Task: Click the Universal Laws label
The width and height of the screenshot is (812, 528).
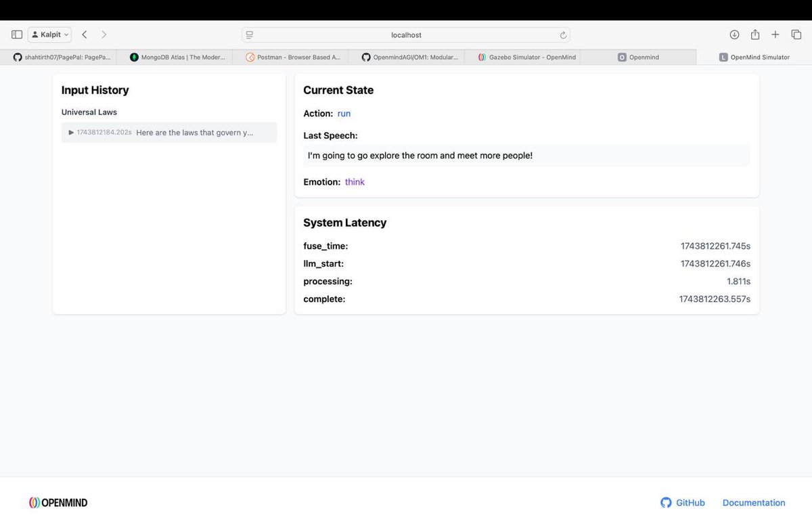Action: [x=89, y=112]
